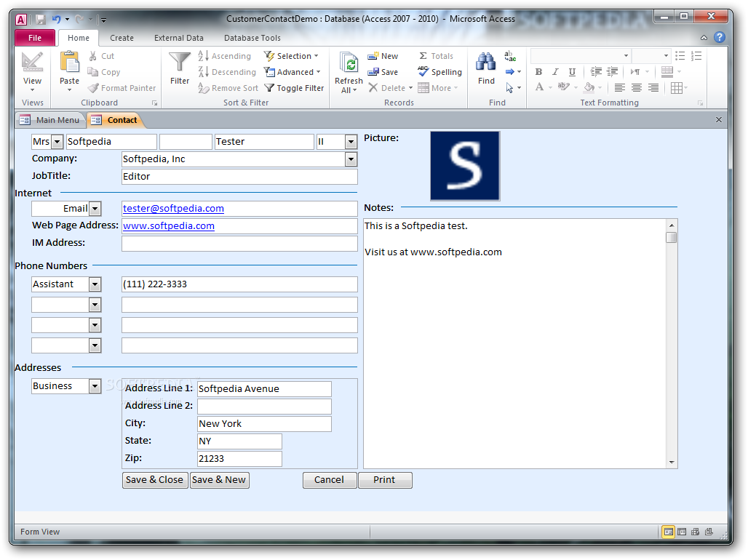
Task: Switch to the Database Tools tab
Action: point(252,38)
